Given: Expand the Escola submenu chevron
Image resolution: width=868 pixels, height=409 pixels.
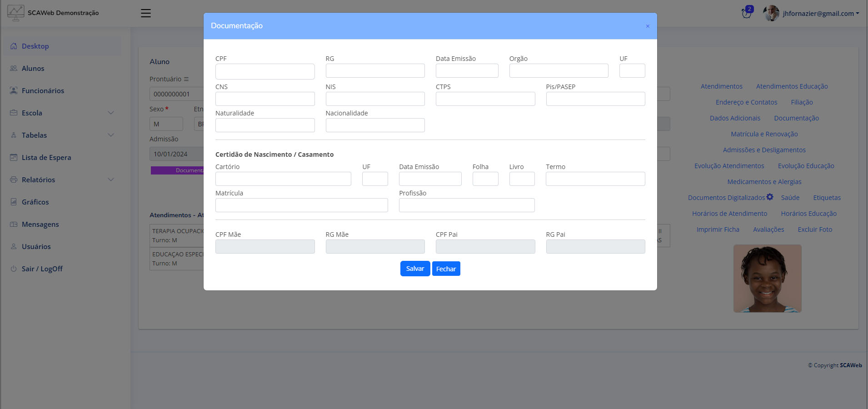Looking at the screenshot, I should pos(111,113).
